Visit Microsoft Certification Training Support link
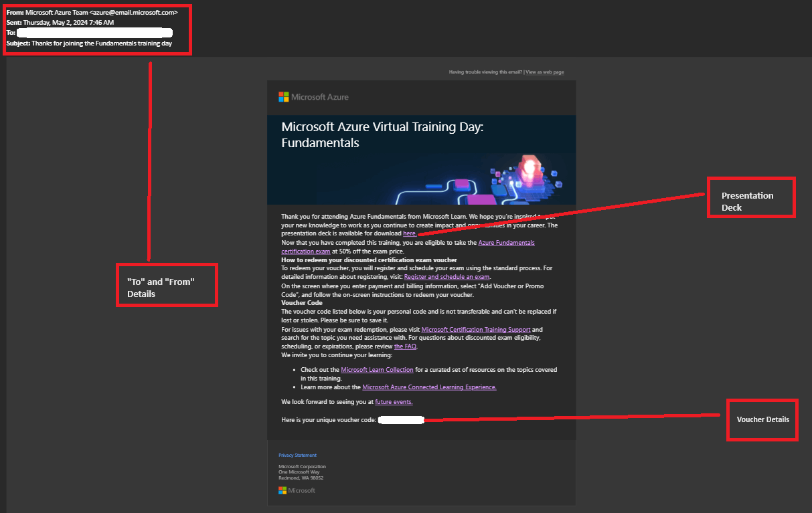 tap(476, 330)
